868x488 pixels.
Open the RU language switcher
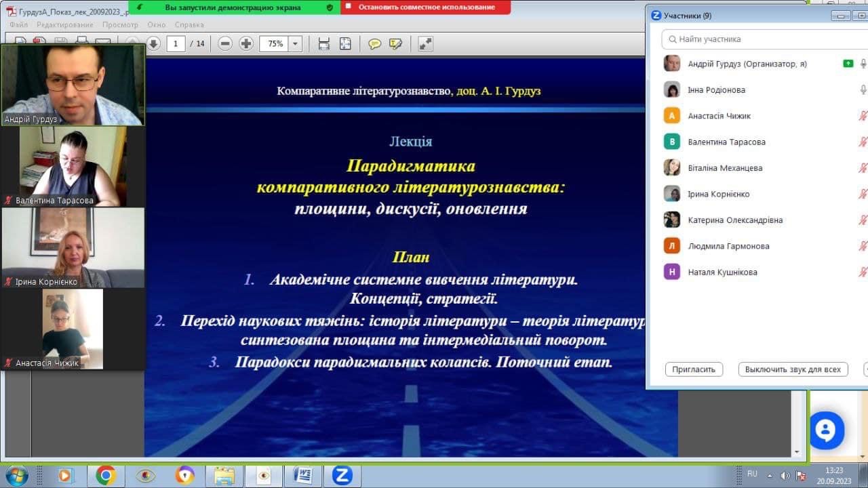coord(752,474)
